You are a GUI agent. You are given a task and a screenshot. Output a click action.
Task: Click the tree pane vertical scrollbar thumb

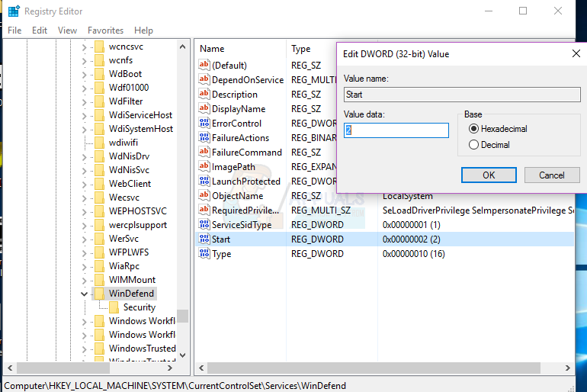(183, 316)
